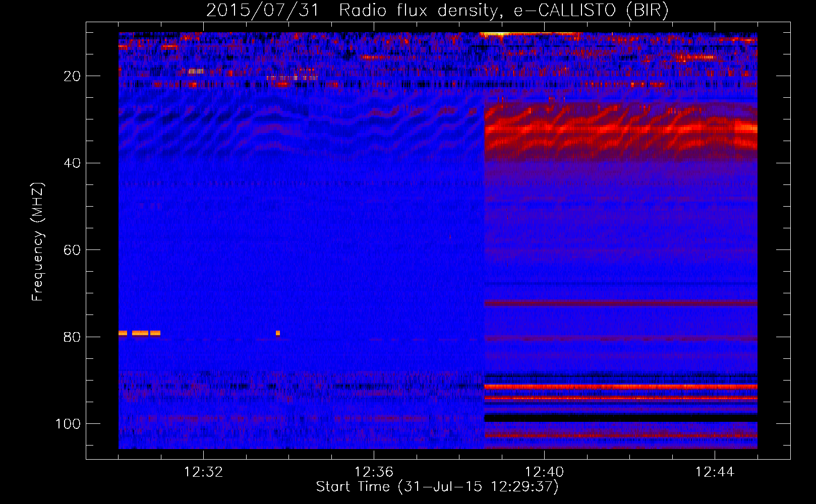Click the bright red burst band near 30 MHz
Screen dimensions: 816x504
point(620,129)
